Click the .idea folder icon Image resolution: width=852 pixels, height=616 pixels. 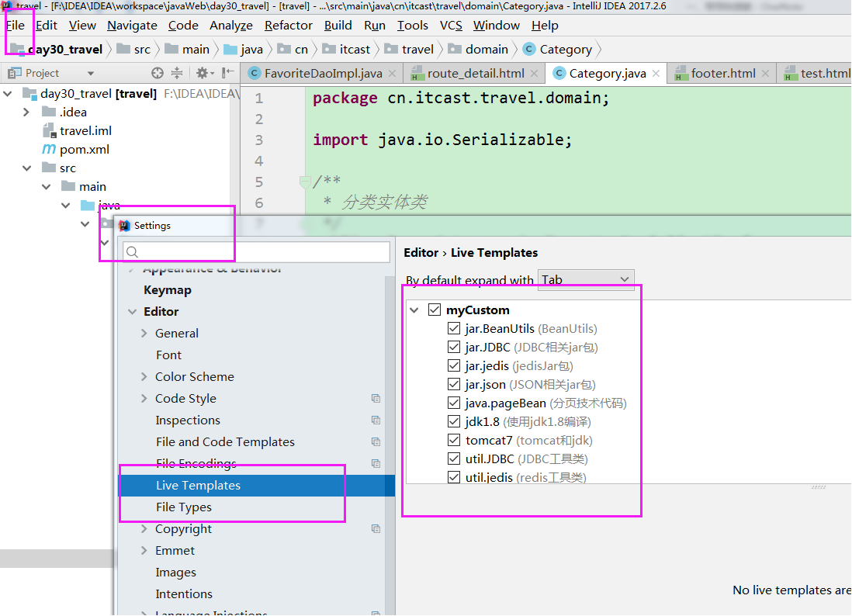click(49, 112)
